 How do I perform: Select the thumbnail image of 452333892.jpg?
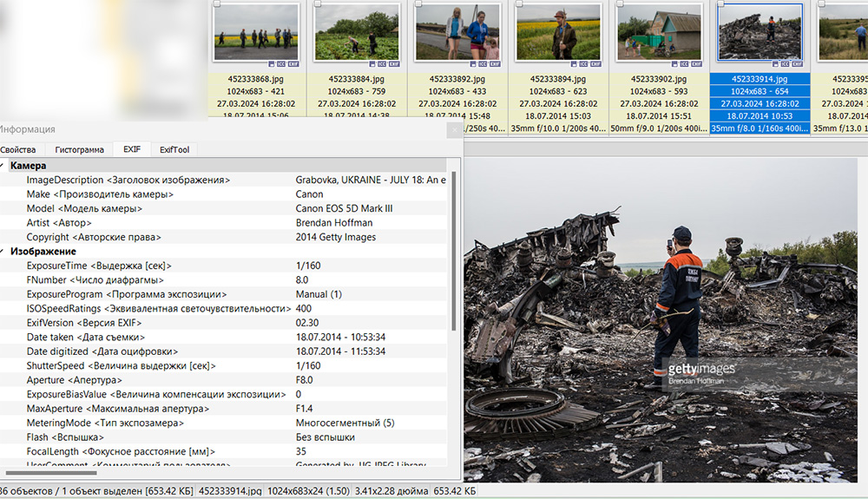457,32
